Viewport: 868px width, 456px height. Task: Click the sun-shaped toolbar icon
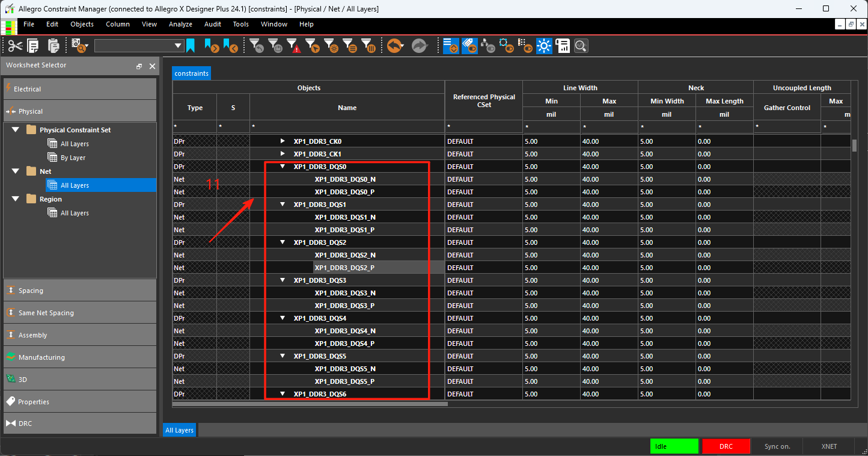point(545,46)
